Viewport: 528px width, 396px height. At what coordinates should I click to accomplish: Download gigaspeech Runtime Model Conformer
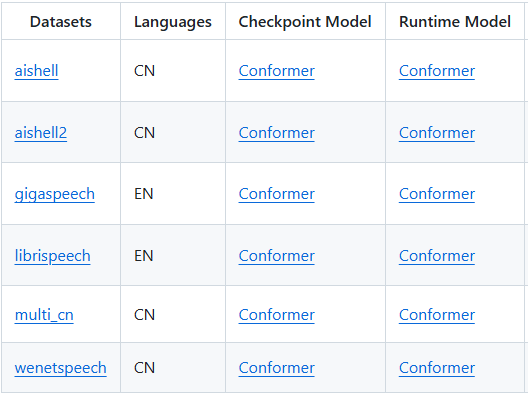click(437, 194)
